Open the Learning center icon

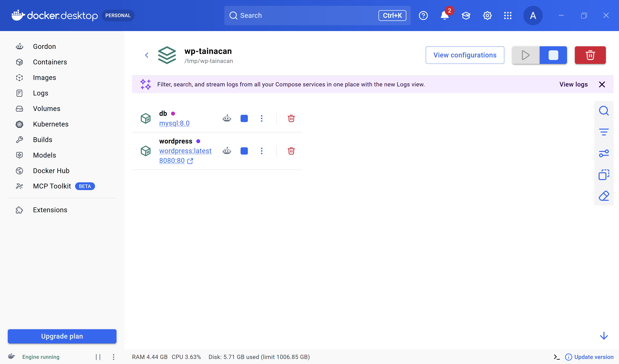point(466,16)
